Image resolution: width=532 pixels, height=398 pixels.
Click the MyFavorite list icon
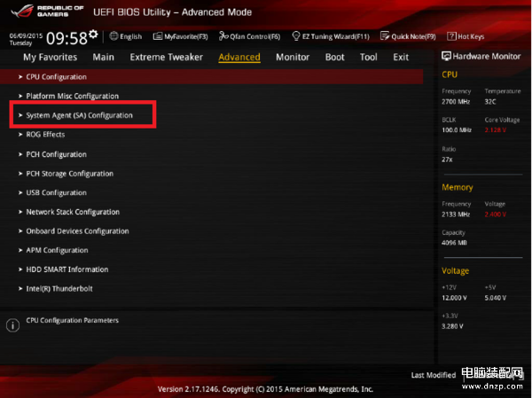[x=158, y=36]
